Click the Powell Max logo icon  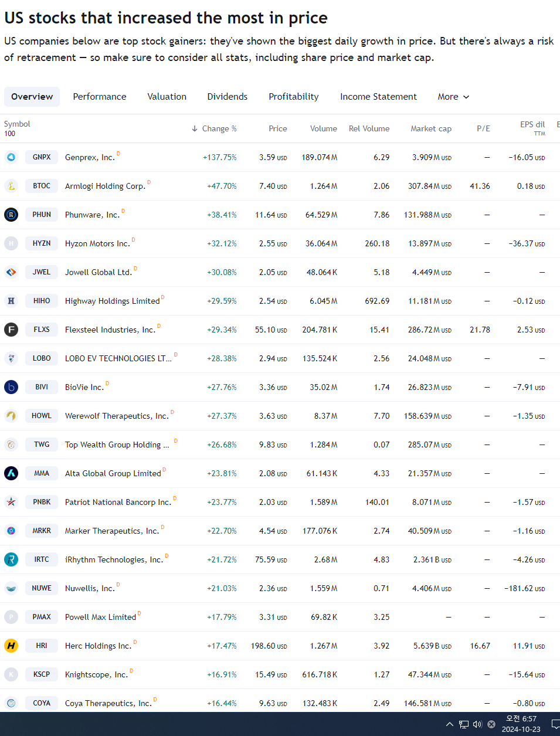[x=11, y=617]
